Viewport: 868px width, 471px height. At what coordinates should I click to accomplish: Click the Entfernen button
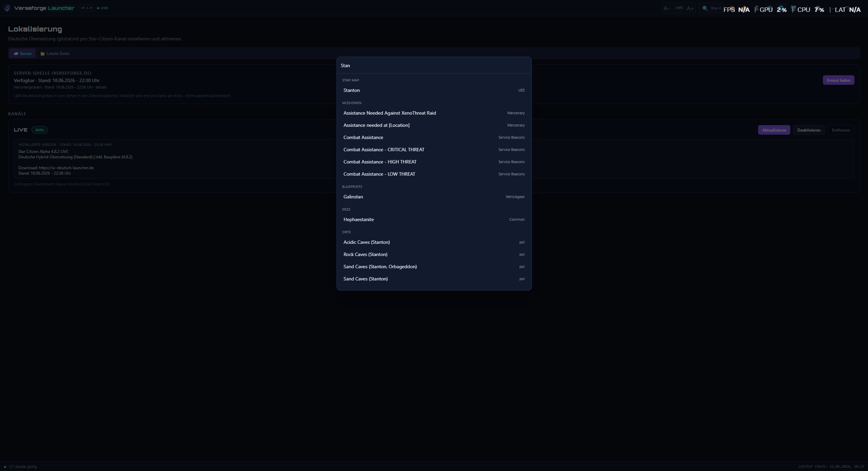[841, 130]
